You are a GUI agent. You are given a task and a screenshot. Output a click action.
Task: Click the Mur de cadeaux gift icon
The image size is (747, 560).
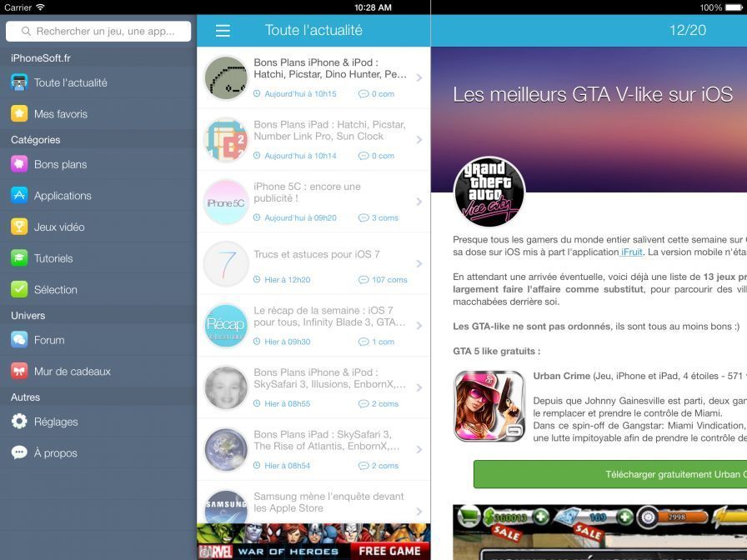(x=19, y=372)
